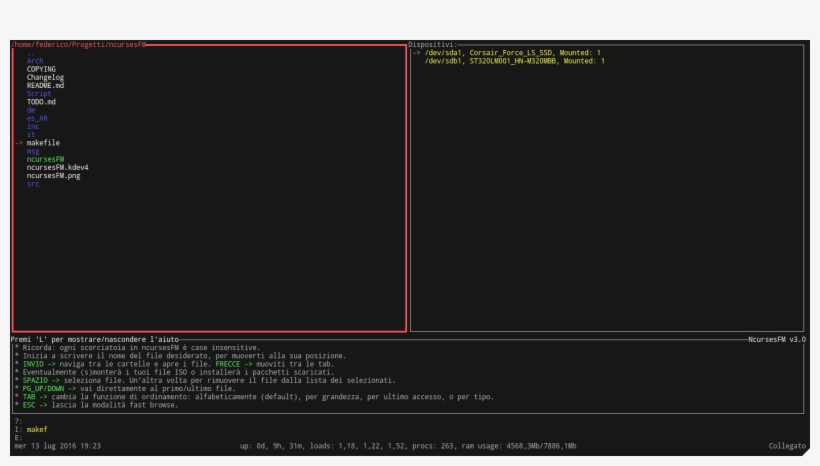Viewport: 820px width, 466px height.
Task: Select the ncursesFM.png image file
Action: [x=53, y=176]
